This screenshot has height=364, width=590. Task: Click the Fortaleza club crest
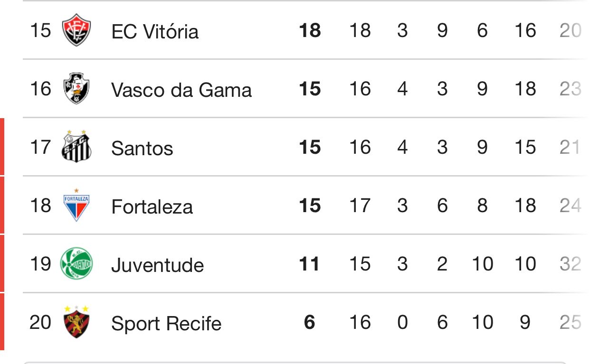click(76, 205)
